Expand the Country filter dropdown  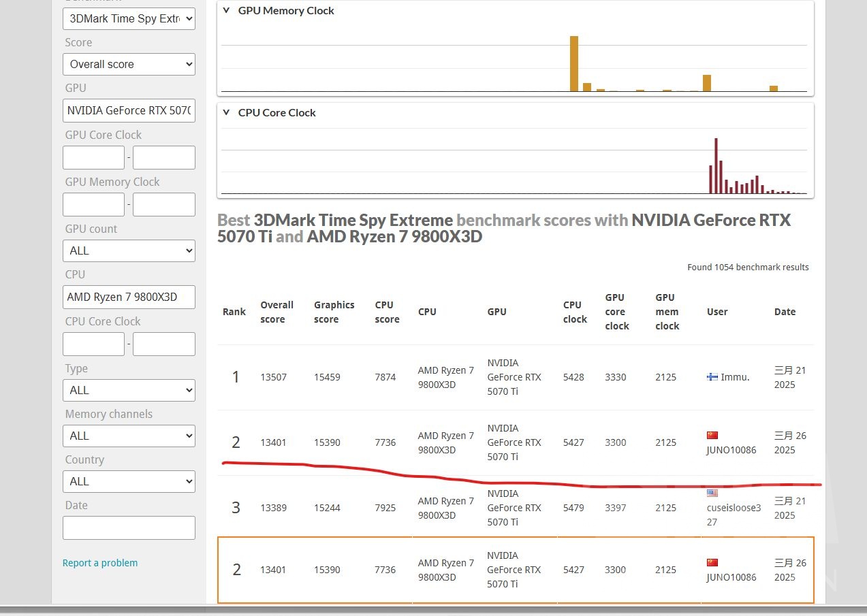pos(129,481)
